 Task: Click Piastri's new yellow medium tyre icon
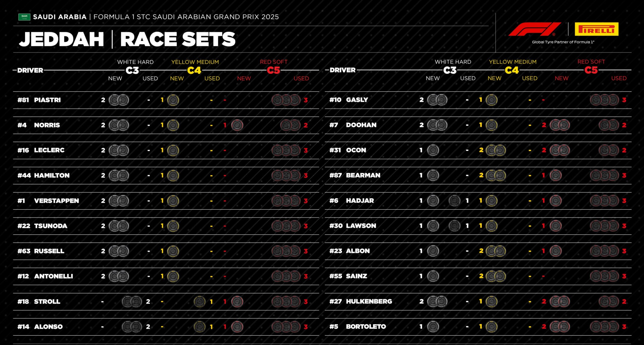pyautogui.click(x=173, y=100)
